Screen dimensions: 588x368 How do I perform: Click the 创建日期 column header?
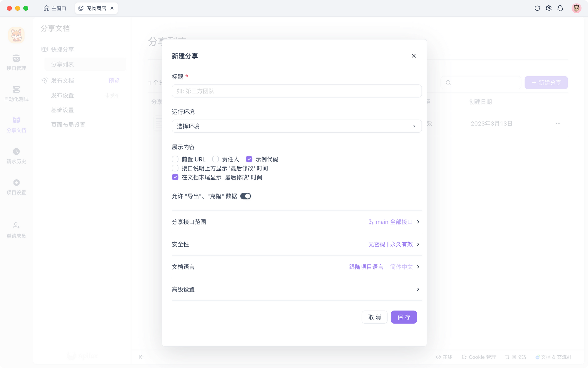pos(480,102)
